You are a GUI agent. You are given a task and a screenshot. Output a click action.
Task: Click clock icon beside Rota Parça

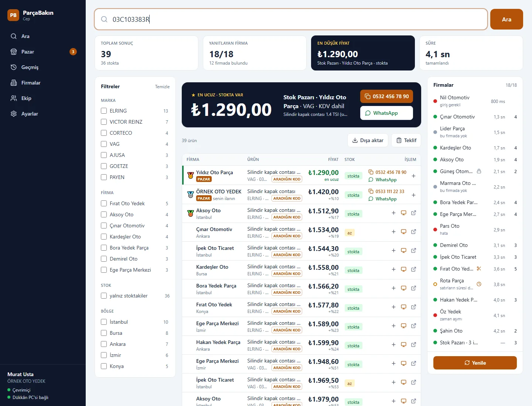(479, 284)
